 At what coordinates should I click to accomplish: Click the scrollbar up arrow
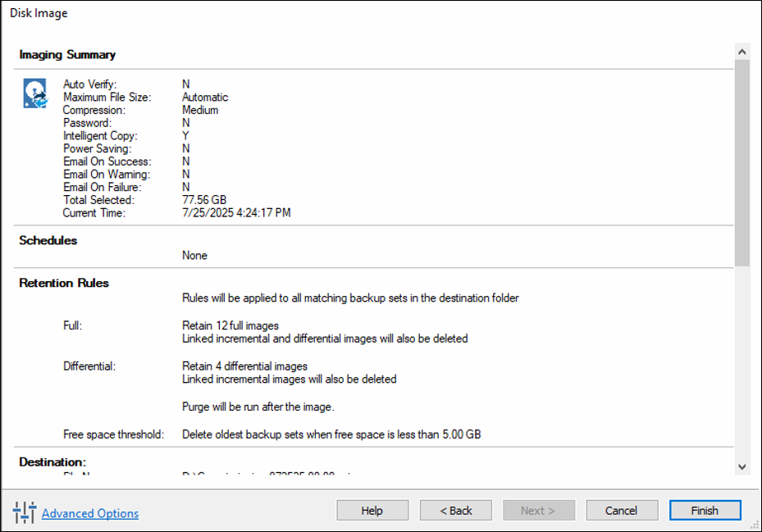pos(742,51)
